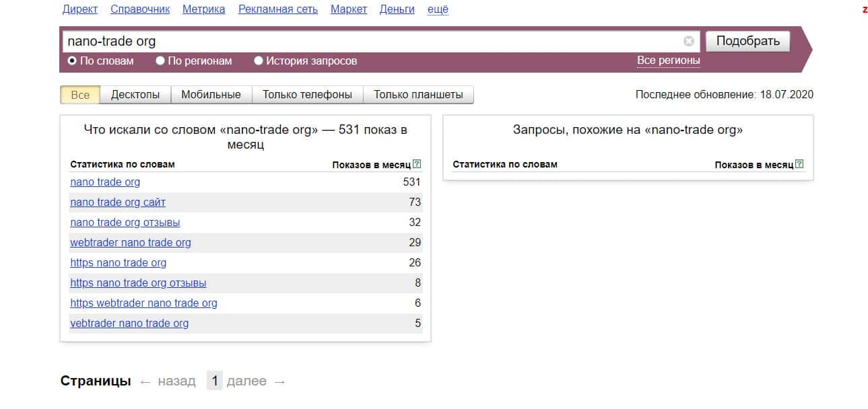
Task: Switch to the 'Мобильные' device tab
Action: 211,95
